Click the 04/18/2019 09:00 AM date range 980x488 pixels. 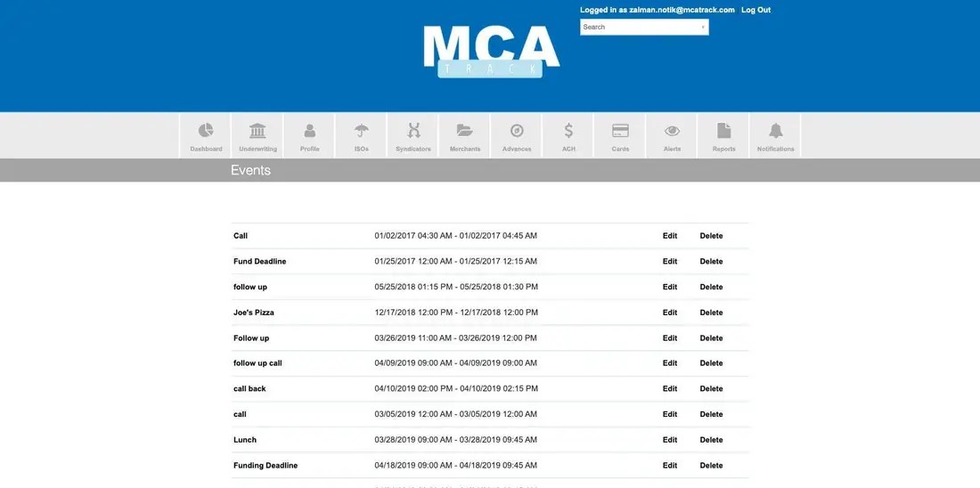click(x=455, y=466)
